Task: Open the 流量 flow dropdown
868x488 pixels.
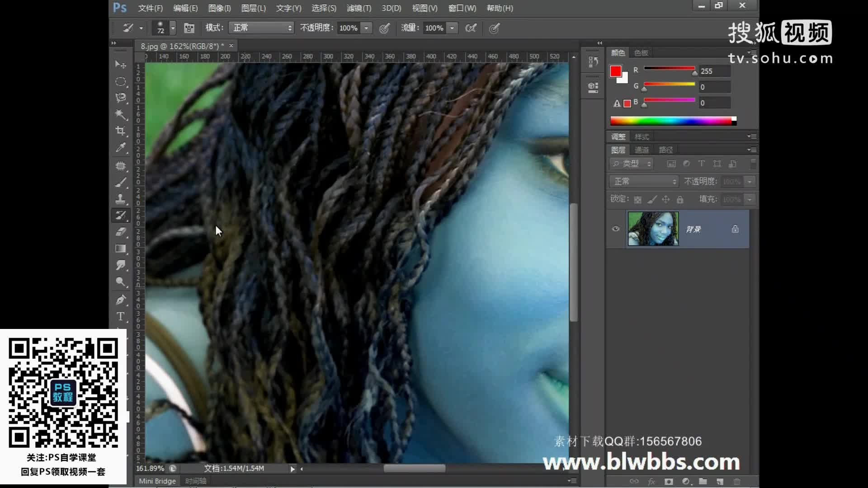Action: pyautogui.click(x=452, y=28)
